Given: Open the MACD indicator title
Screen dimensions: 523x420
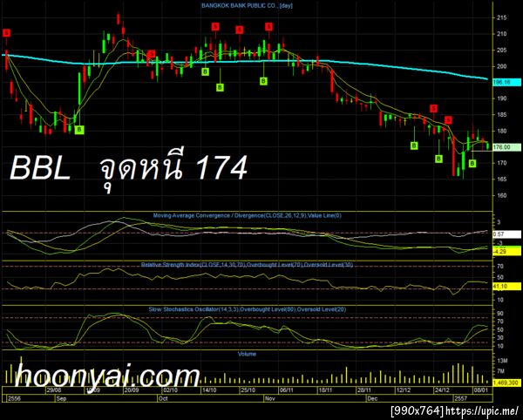Looking at the screenshot, I should (x=248, y=216).
